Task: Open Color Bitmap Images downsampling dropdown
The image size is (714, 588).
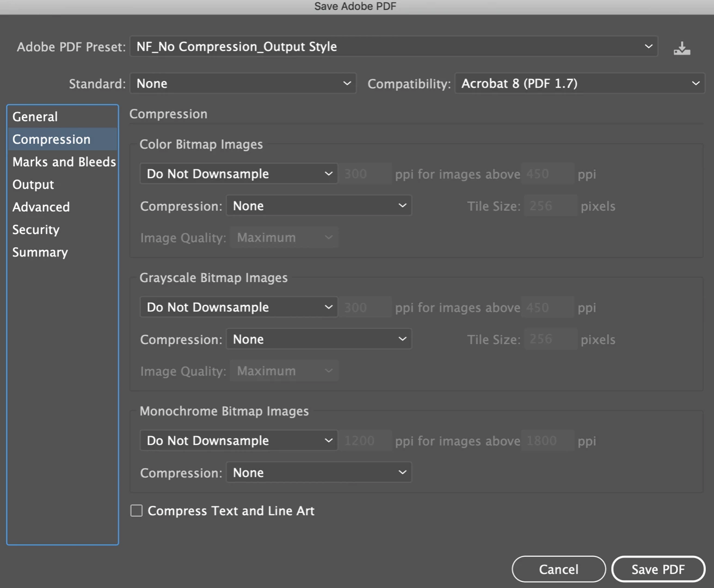Action: [x=238, y=174]
